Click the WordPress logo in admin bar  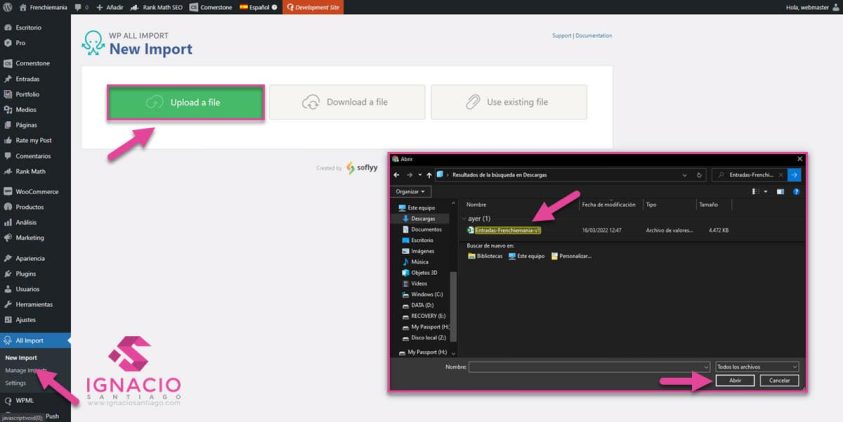(x=7, y=8)
